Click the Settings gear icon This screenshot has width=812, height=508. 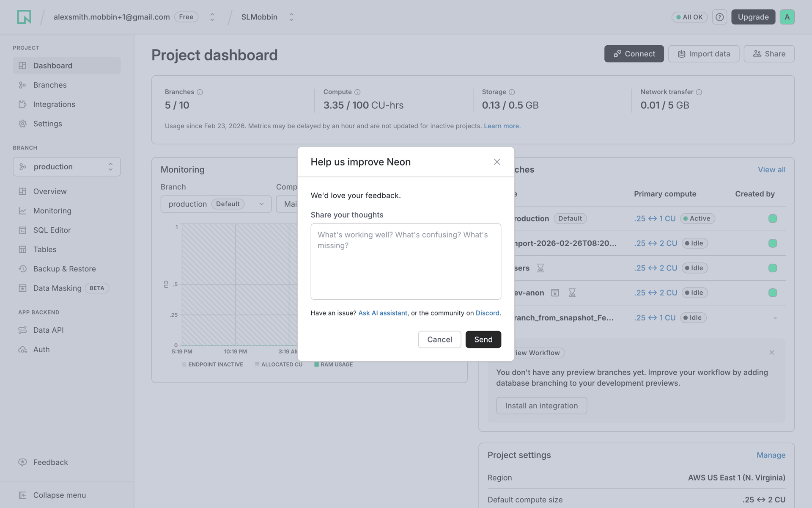22,124
